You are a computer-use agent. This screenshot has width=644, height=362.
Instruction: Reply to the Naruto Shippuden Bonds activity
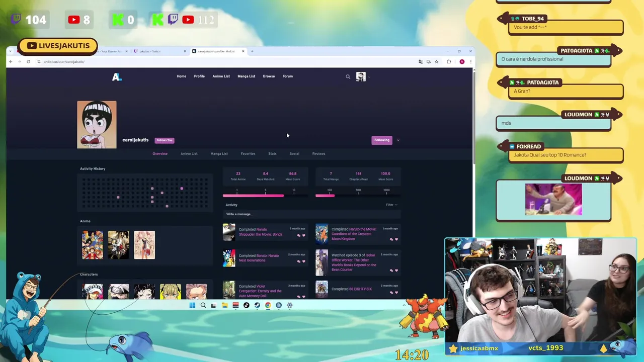point(298,235)
